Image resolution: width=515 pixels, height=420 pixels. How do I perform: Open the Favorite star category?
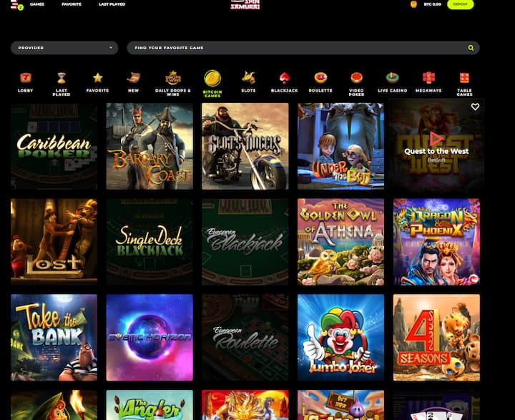(x=97, y=78)
